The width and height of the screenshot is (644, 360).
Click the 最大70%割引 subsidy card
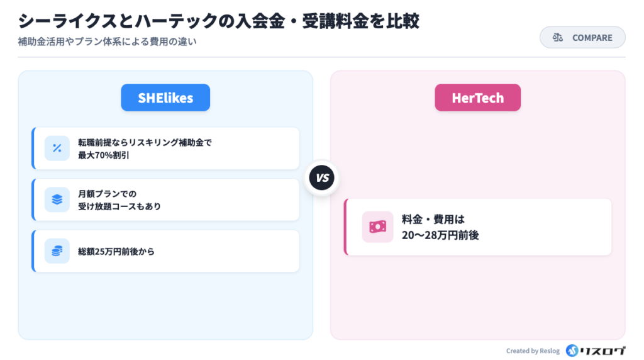tap(165, 149)
